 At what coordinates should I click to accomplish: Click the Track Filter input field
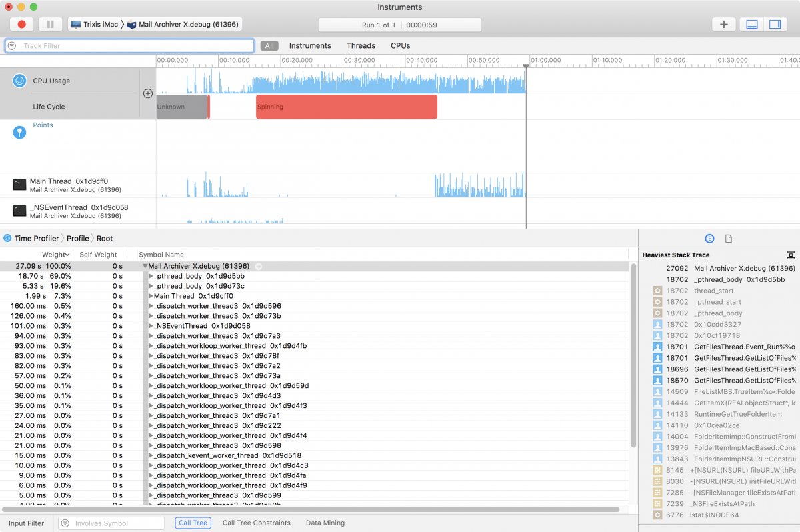coord(130,46)
